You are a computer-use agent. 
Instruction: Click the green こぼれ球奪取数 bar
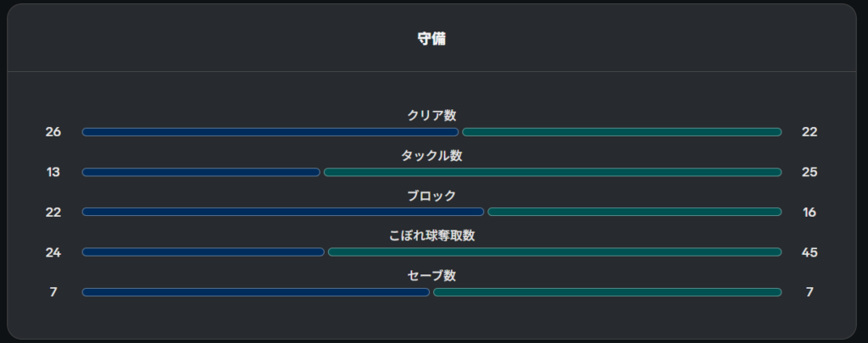(554, 252)
